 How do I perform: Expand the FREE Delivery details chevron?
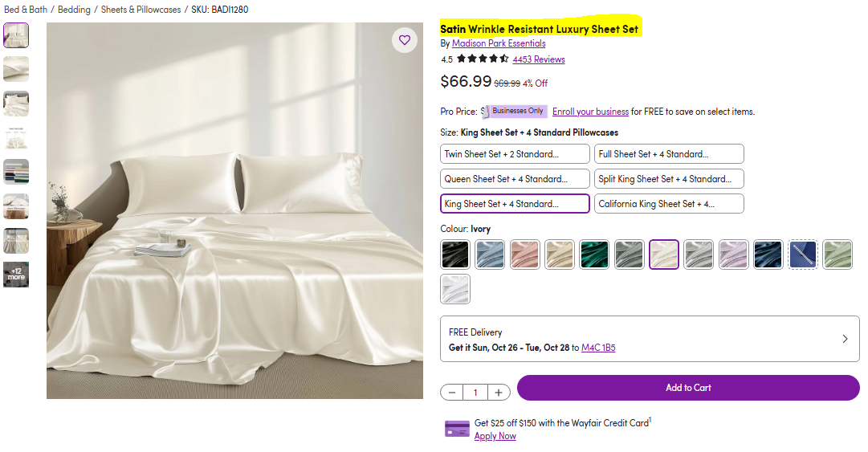845,339
